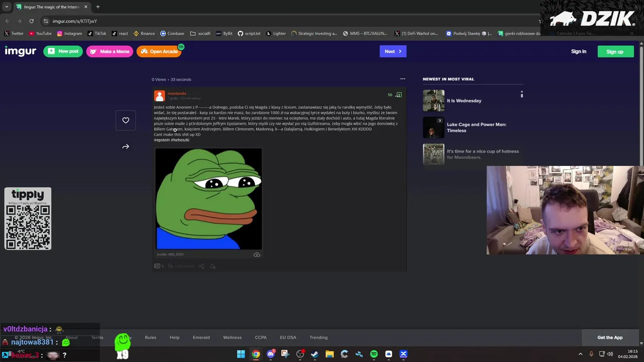Open the Twitter bookmark
644x362 pixels.
[14, 34]
